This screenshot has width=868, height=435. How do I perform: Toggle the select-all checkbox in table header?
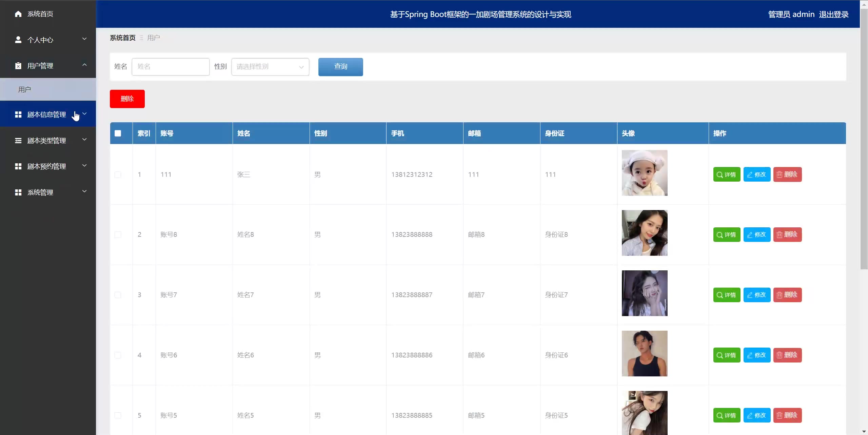tap(118, 133)
